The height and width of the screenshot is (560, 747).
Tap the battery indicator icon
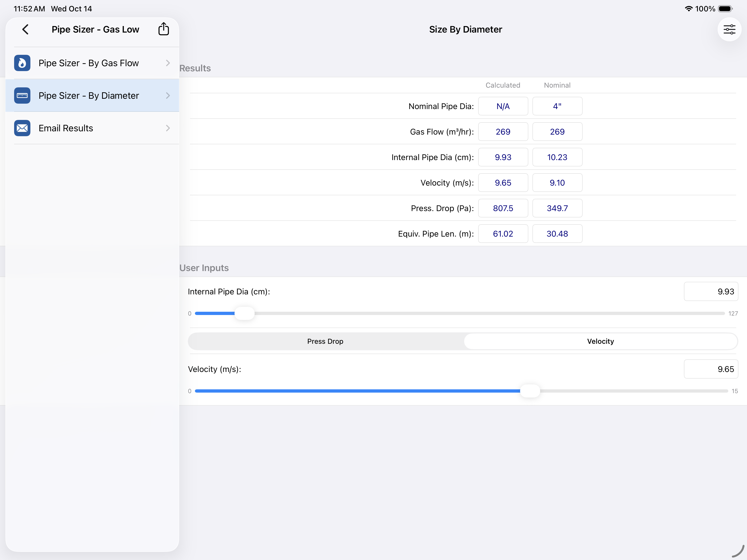[x=725, y=9]
